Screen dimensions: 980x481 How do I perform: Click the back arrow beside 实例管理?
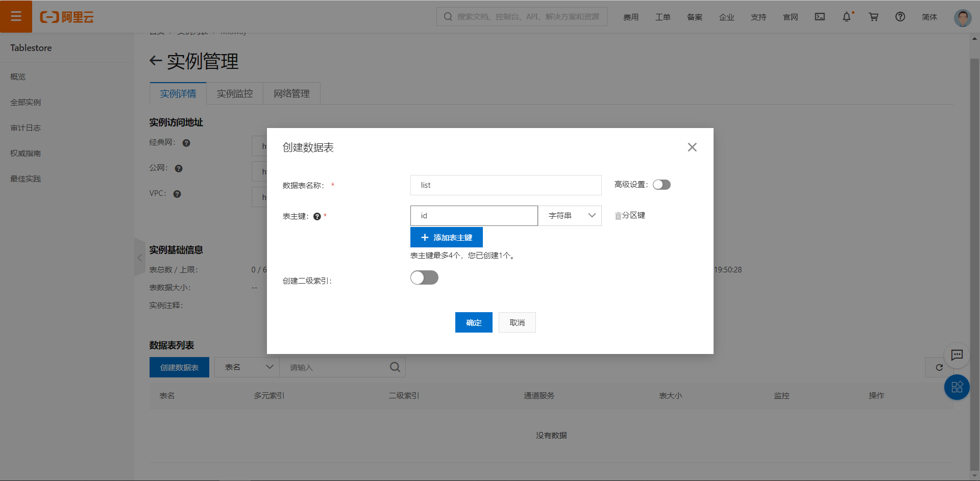[x=156, y=61]
